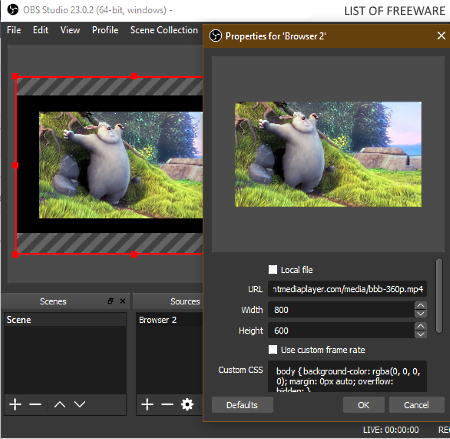Image resolution: width=450 pixels, height=439 pixels.
Task: Move scene down with the down arrow
Action: pyautogui.click(x=80, y=404)
